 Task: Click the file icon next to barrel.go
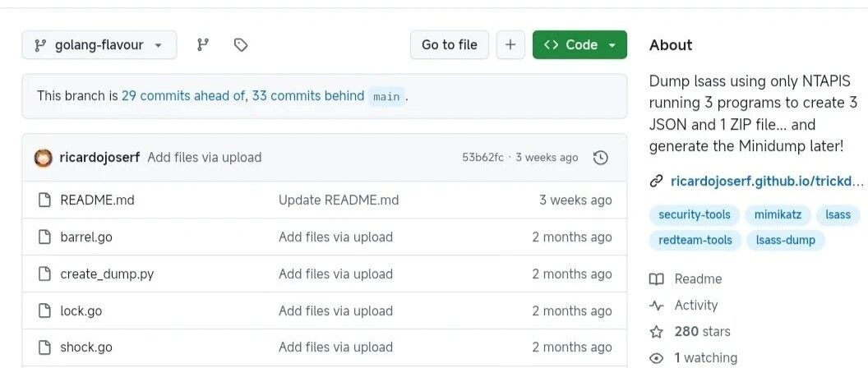click(44, 237)
